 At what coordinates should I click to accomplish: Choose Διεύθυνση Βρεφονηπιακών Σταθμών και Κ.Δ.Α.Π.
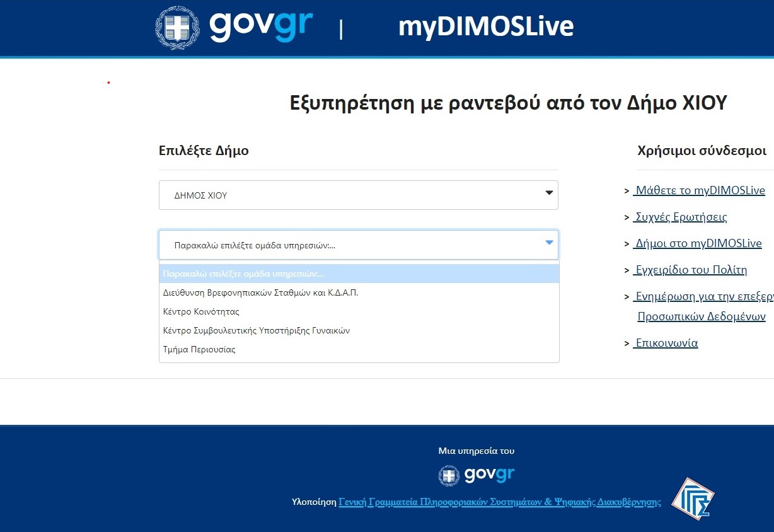pyautogui.click(x=359, y=292)
